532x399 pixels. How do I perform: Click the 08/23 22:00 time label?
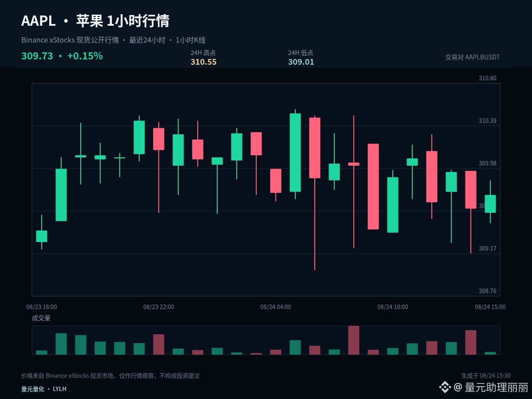(x=159, y=307)
